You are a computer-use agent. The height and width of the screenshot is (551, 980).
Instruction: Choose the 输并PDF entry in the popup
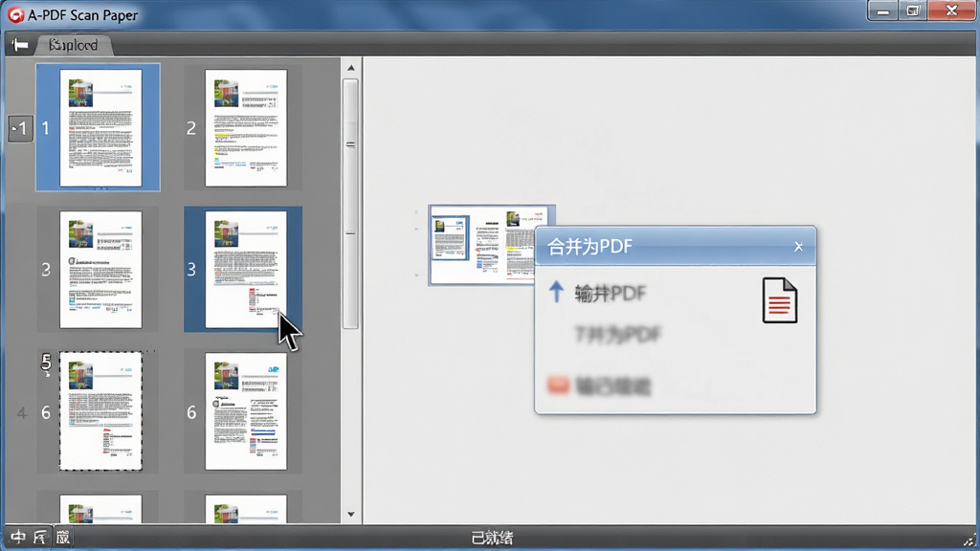(610, 293)
